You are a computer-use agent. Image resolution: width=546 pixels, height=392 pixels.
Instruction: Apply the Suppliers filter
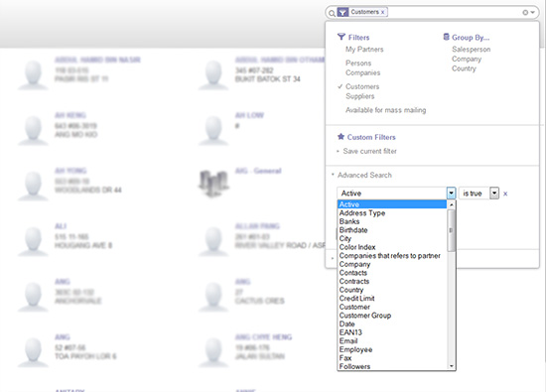360,96
